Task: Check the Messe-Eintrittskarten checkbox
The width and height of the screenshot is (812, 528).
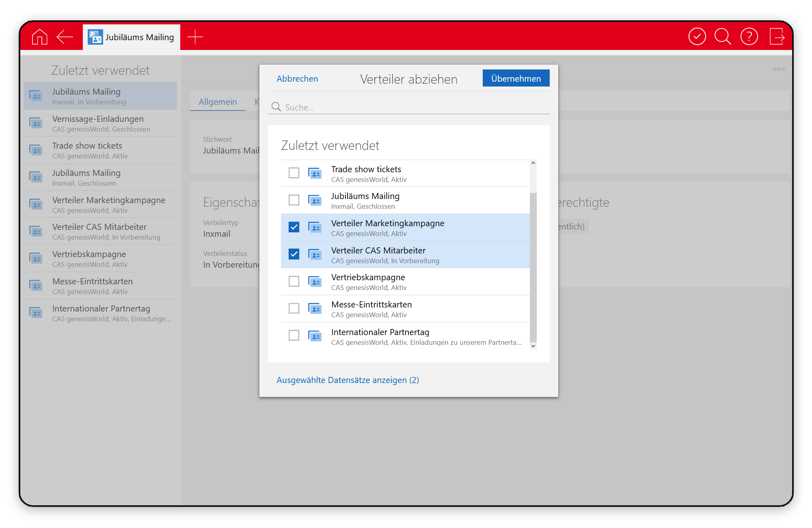Action: 294,309
